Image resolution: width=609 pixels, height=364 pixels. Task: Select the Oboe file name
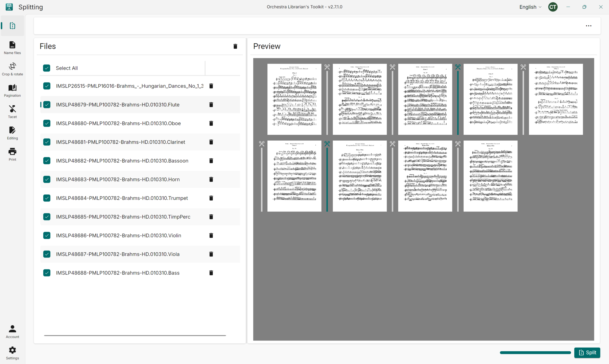pyautogui.click(x=118, y=123)
